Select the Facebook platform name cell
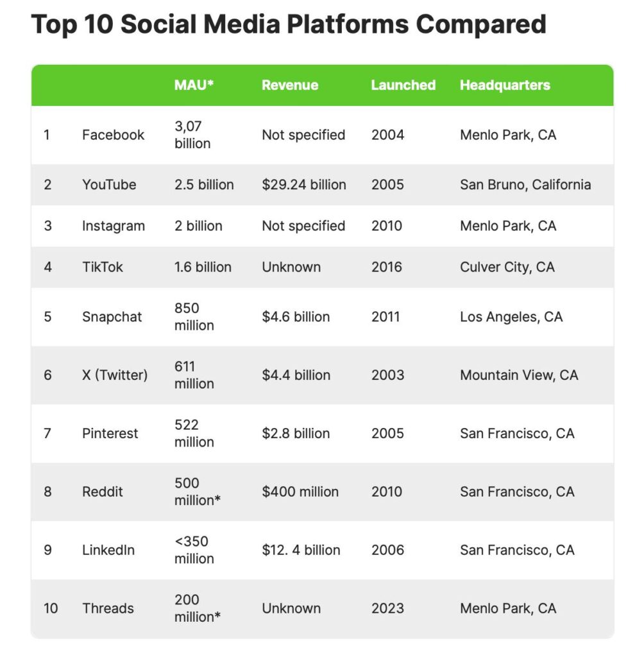Viewport: 644px width, 657px height. (113, 135)
